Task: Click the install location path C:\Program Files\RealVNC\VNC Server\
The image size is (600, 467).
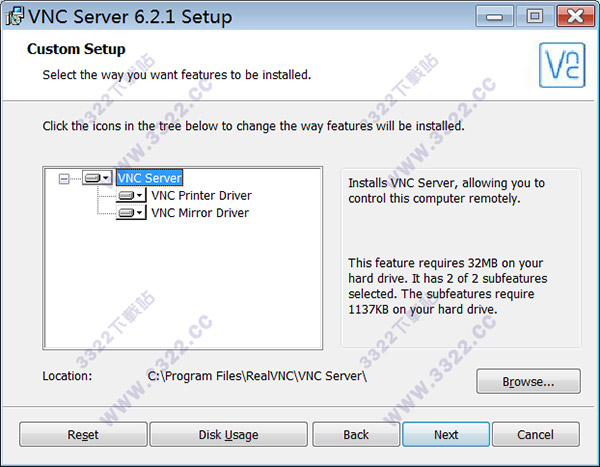Action: click(x=257, y=376)
